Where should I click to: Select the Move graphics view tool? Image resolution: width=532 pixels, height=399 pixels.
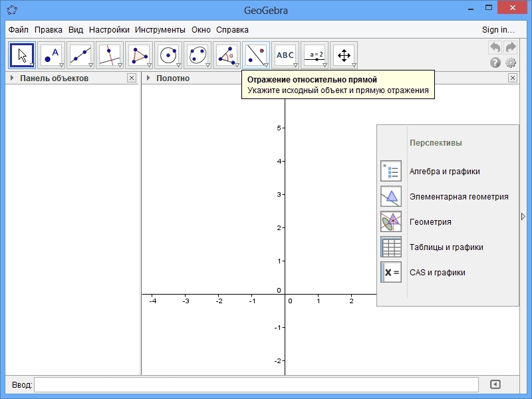pyautogui.click(x=344, y=55)
